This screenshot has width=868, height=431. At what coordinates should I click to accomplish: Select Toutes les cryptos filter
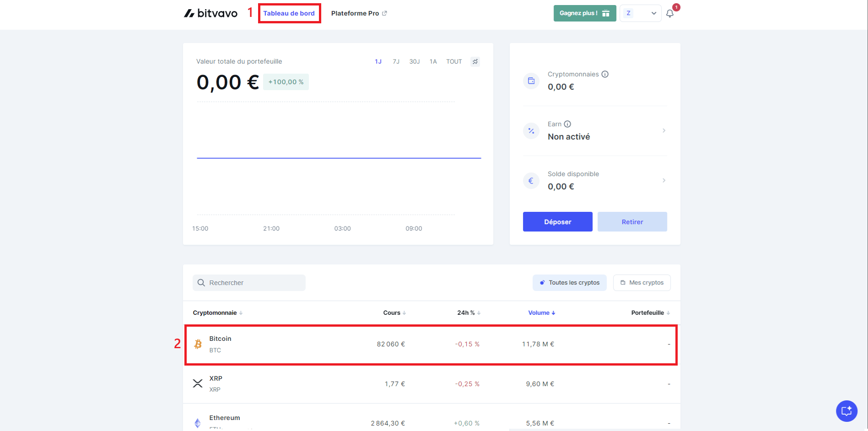click(569, 283)
